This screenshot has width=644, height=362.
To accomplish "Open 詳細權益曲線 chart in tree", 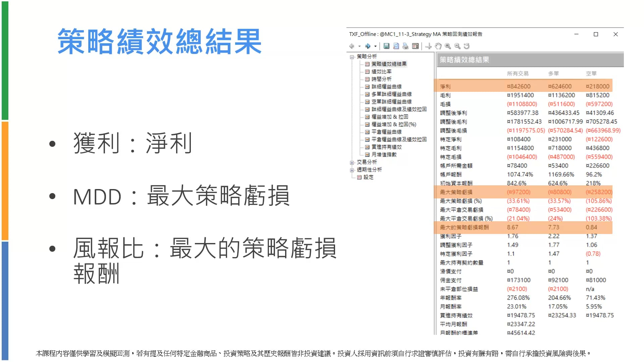I will [386, 86].
